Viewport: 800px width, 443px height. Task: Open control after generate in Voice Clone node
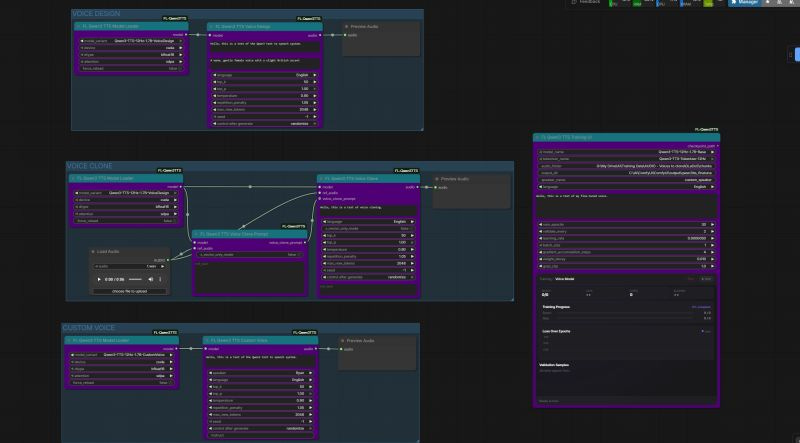[x=368, y=277]
